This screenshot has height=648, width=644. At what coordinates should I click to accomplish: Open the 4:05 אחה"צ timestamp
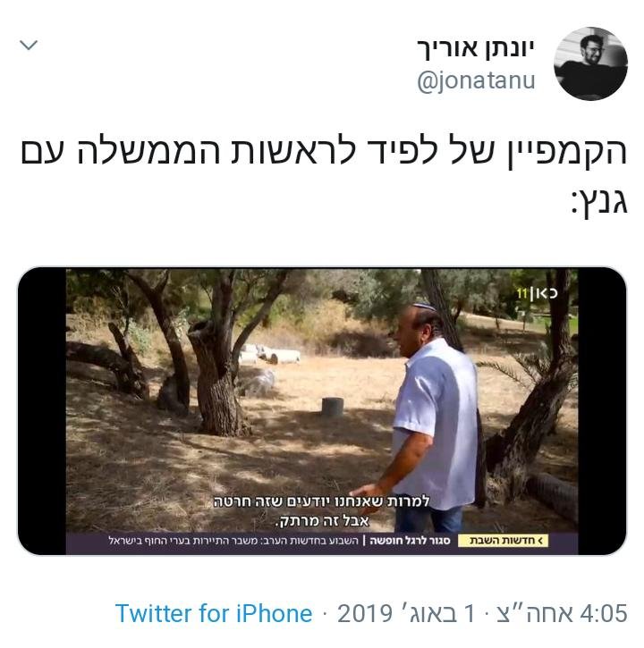coord(562,613)
